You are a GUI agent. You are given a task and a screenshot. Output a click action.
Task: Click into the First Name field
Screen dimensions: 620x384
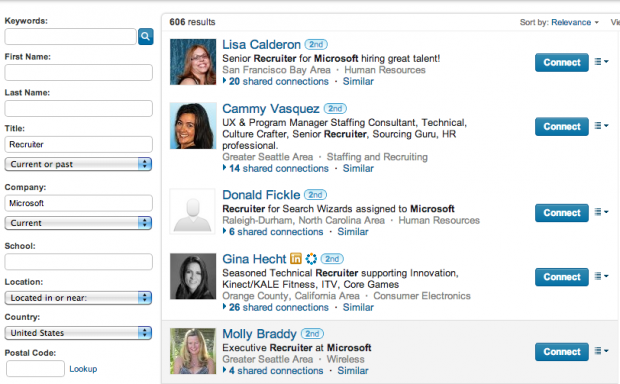point(78,73)
